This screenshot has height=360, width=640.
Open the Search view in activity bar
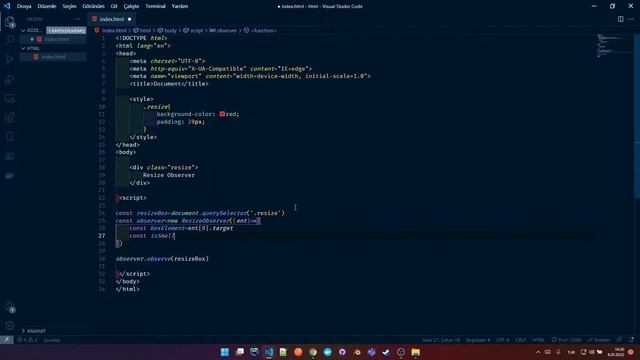tap(10, 40)
